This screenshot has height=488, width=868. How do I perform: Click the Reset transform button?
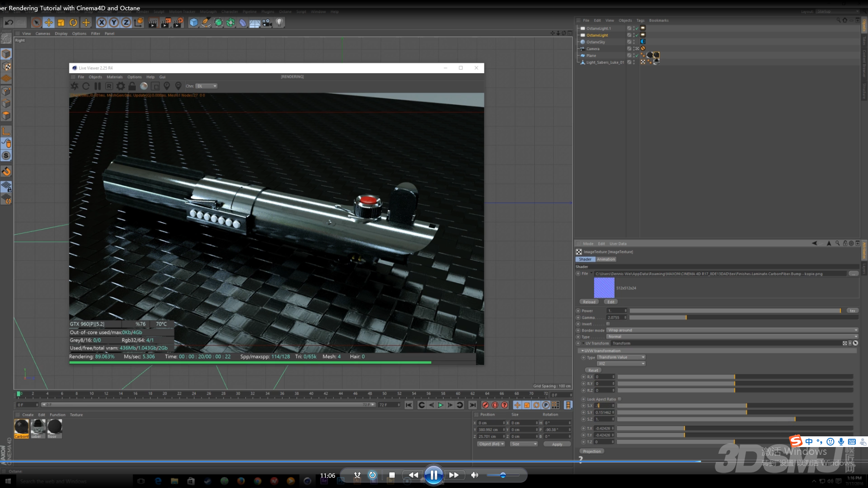[x=593, y=371]
